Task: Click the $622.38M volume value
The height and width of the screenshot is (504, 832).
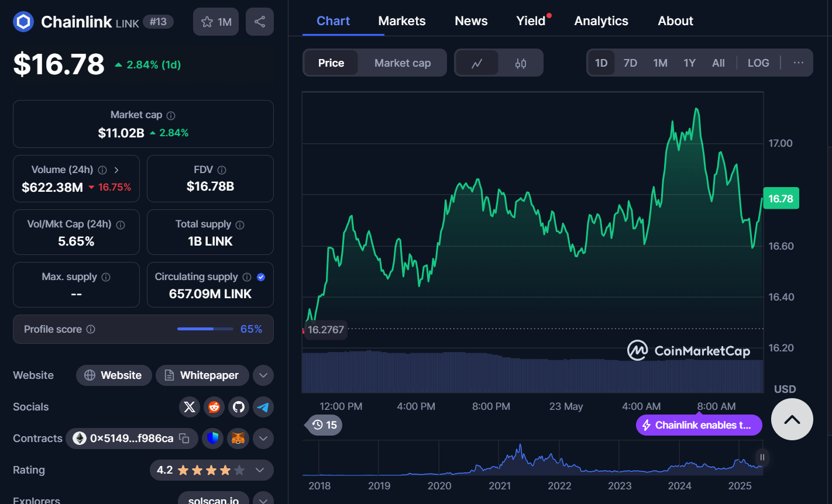Action: (x=52, y=188)
